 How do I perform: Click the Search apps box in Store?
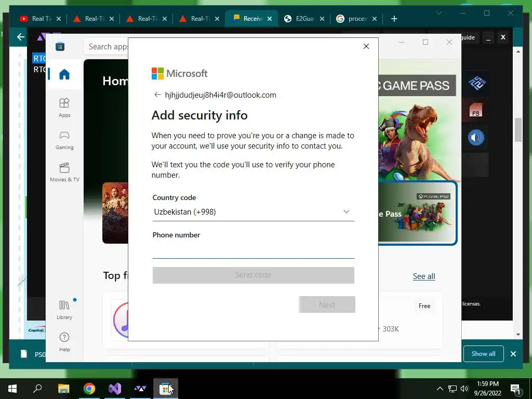click(107, 46)
